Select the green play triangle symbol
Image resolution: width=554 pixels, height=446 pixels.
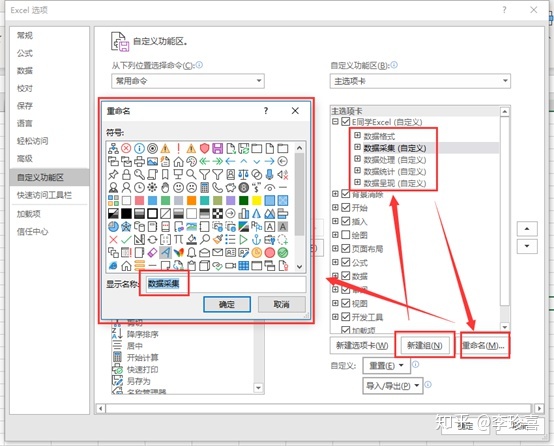tap(244, 240)
